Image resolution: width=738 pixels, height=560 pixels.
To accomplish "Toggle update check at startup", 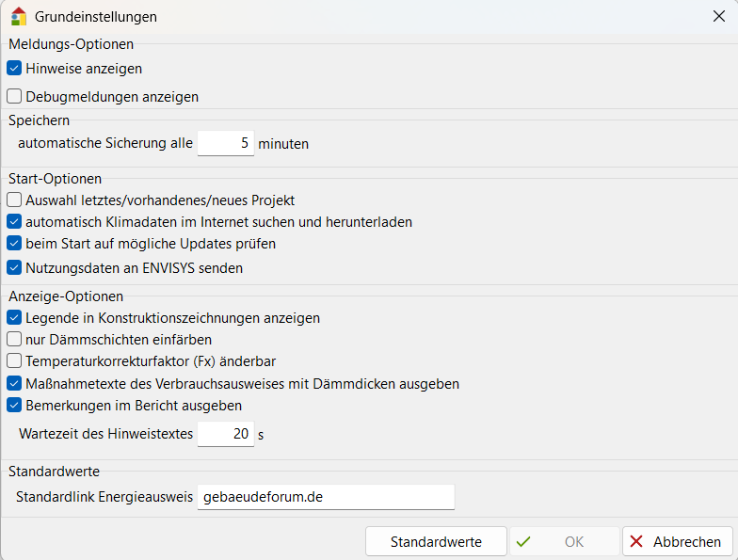I will click(14, 244).
